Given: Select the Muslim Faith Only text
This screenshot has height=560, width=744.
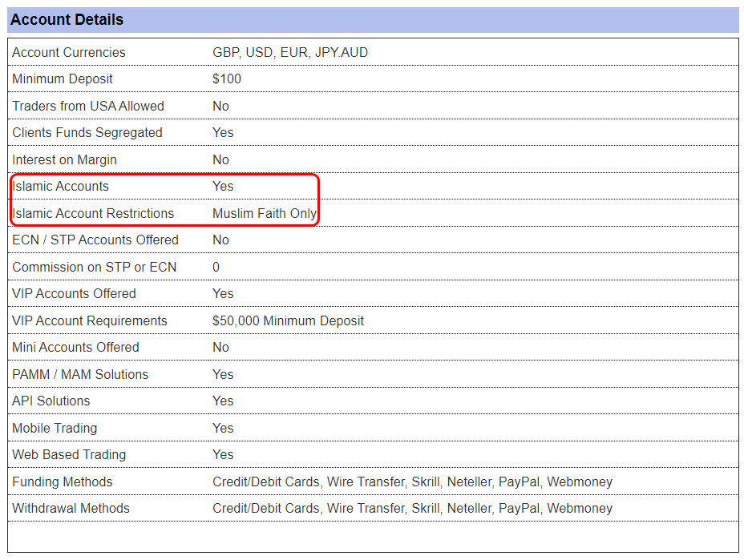Looking at the screenshot, I should point(265,213).
